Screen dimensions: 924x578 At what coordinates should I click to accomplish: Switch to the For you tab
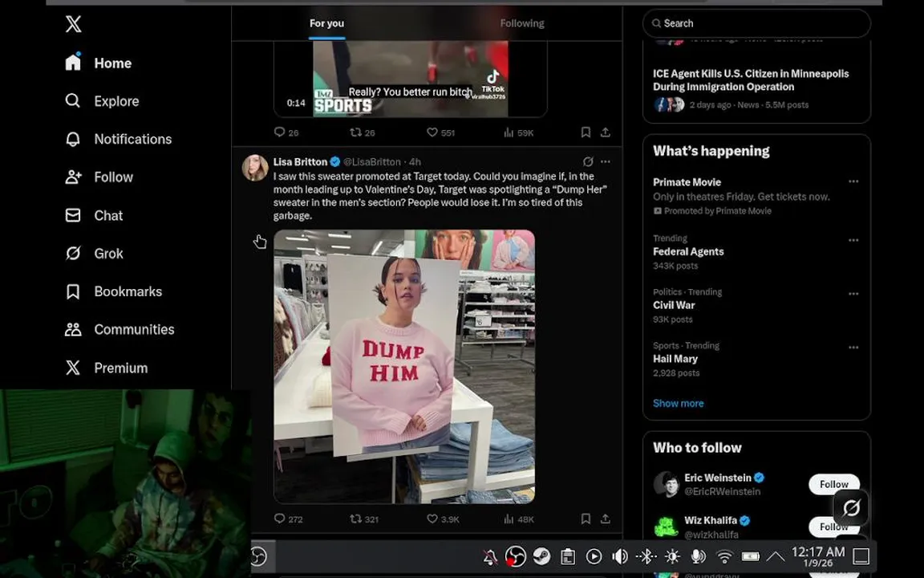[x=326, y=23]
